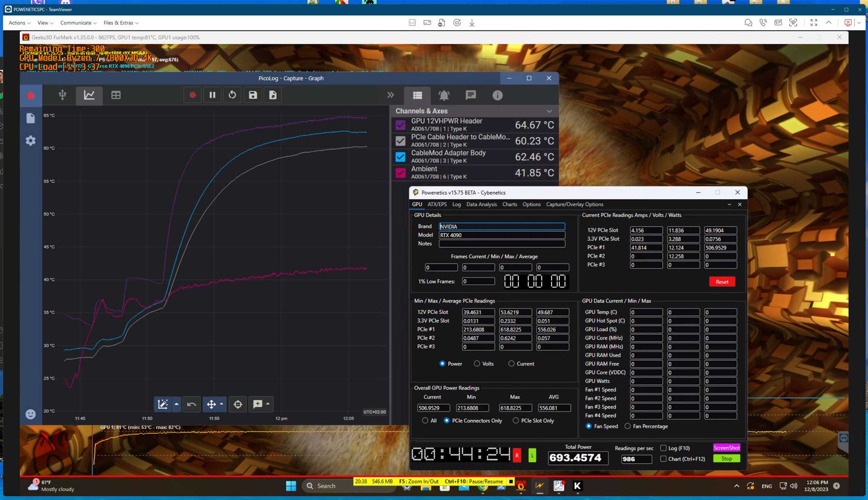Viewport: 868px width, 500px height.
Task: Toggle the Ambient channel checkbox
Action: click(400, 173)
